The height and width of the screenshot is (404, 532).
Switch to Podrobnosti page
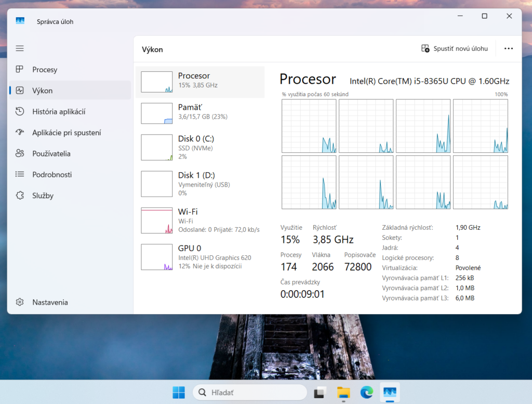(70, 175)
